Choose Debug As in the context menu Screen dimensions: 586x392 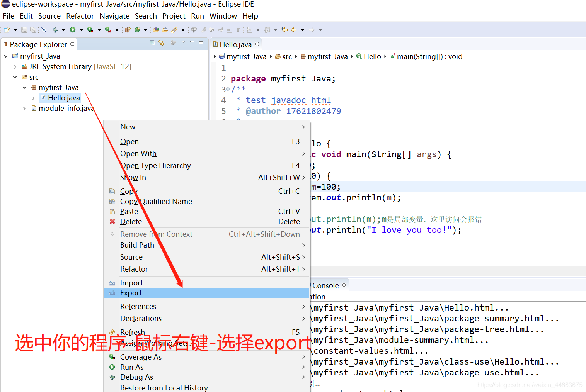click(206, 377)
